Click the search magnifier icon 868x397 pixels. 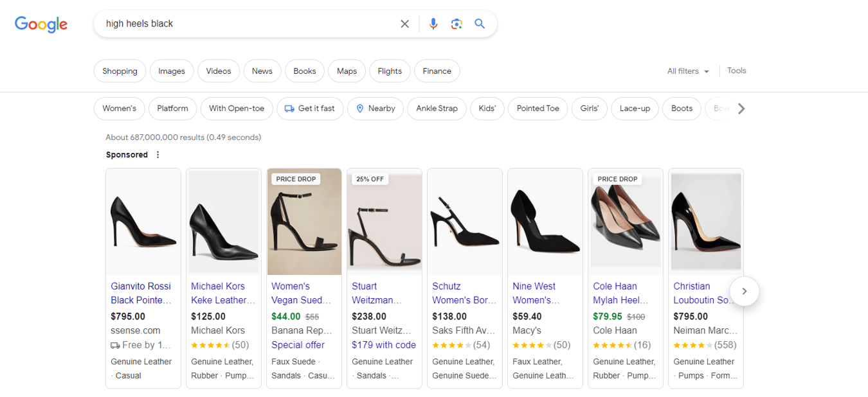pyautogui.click(x=480, y=23)
